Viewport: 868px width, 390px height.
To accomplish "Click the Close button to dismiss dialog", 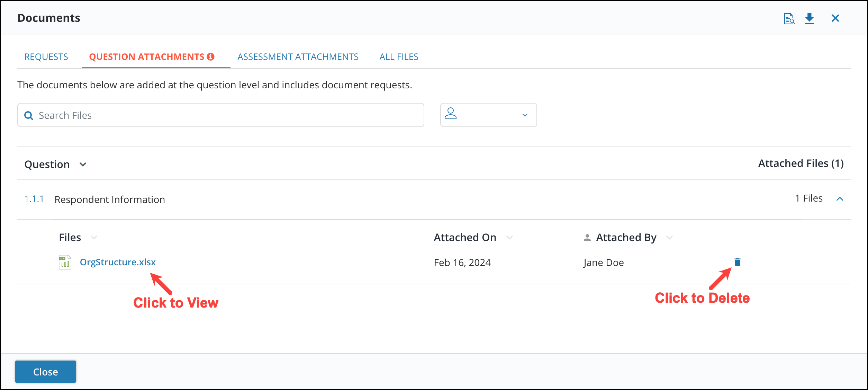I will 46,372.
